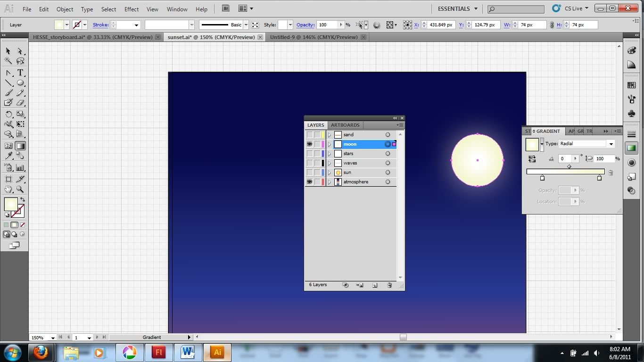Go to next artboard arrow

(97, 337)
